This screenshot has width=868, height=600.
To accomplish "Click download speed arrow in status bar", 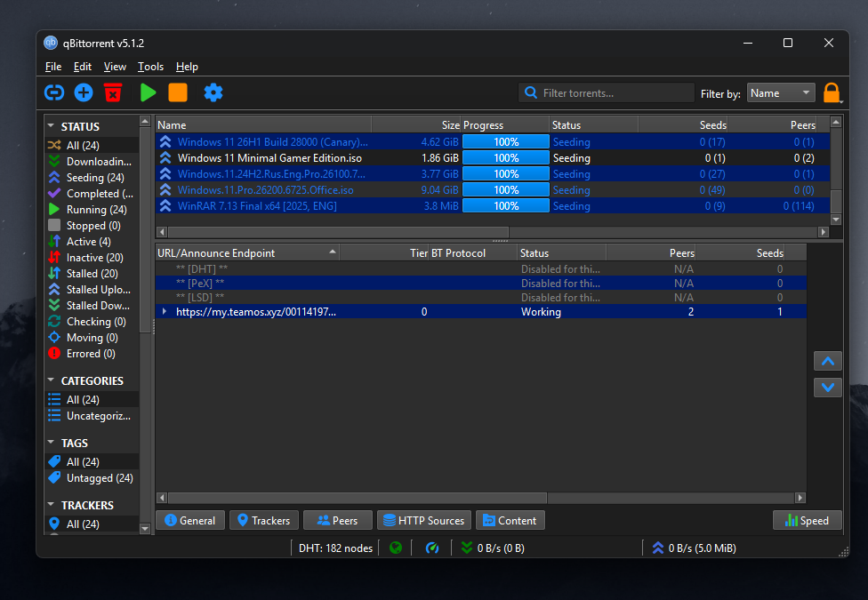I will coord(467,548).
